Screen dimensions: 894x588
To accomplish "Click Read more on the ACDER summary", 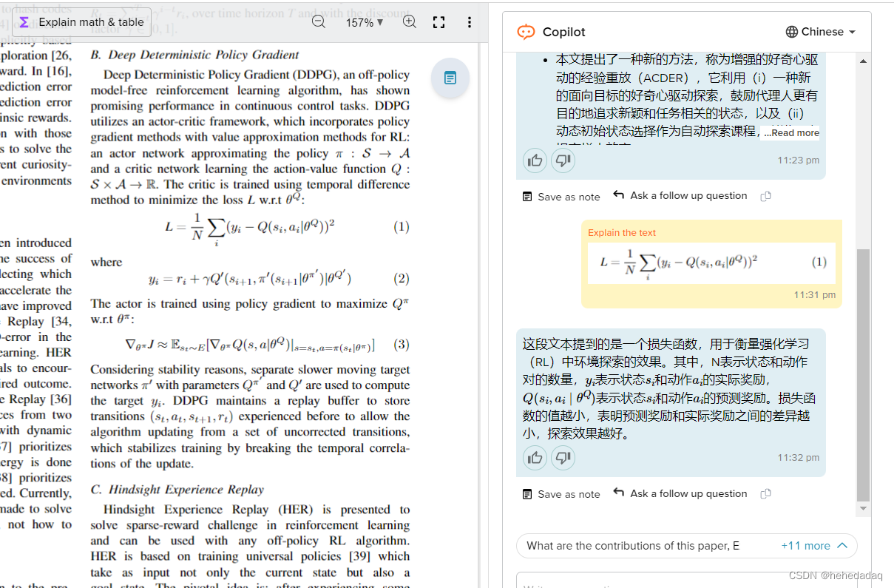I will click(x=790, y=132).
